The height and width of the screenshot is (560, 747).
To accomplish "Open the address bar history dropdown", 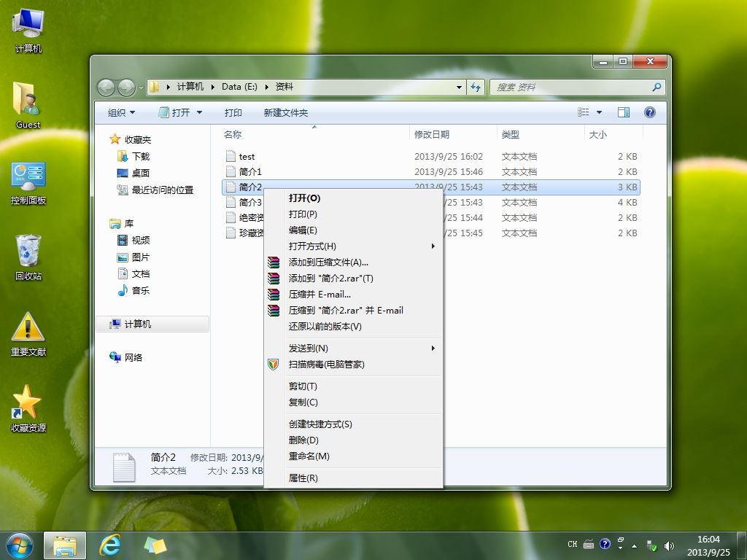I will [x=459, y=87].
